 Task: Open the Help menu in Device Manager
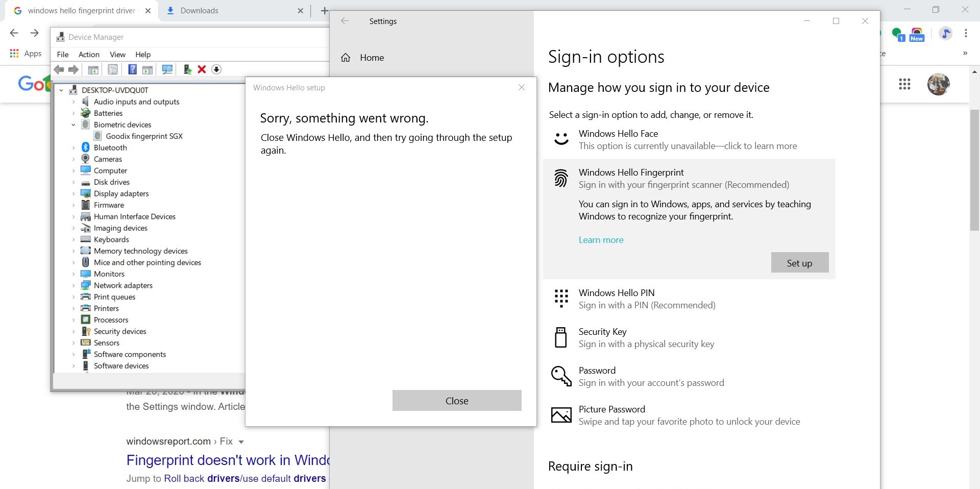[143, 55]
